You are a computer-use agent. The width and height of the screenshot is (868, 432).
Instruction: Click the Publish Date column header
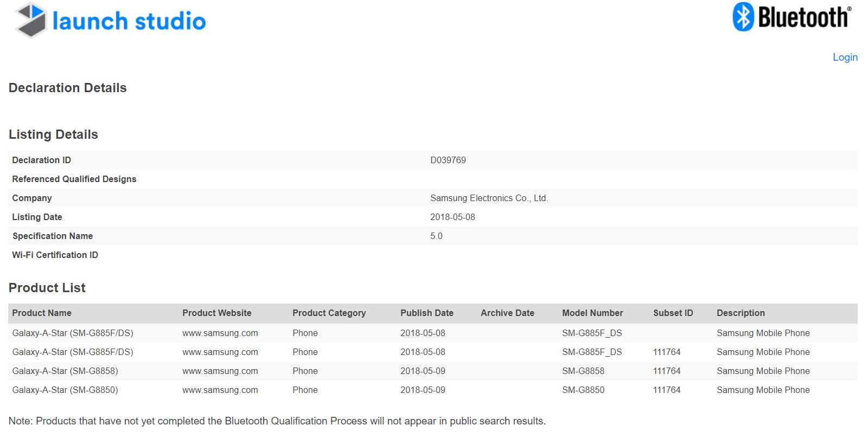(426, 313)
